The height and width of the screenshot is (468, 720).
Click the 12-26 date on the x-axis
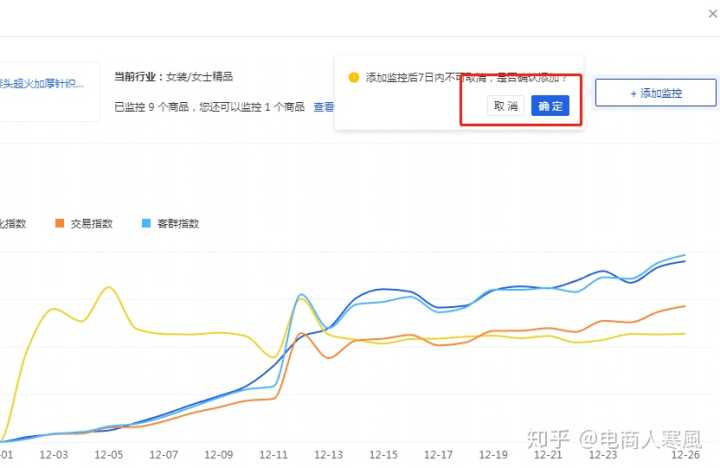coord(685,454)
